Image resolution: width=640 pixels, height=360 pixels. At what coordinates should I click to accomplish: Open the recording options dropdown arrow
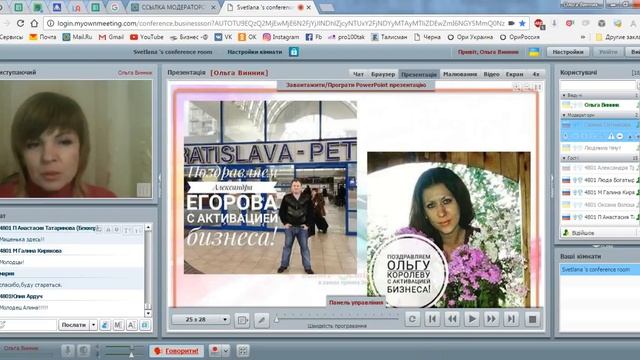(225, 351)
